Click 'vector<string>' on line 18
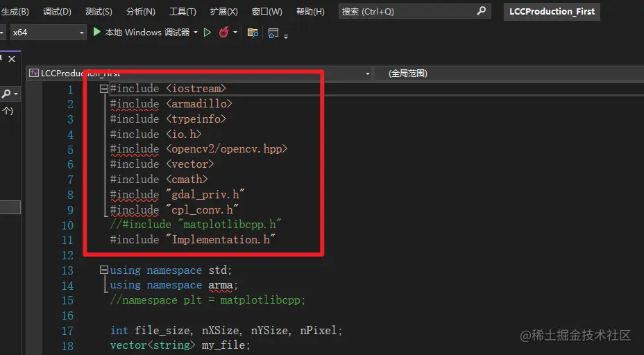This screenshot has width=644, height=355. point(153,345)
